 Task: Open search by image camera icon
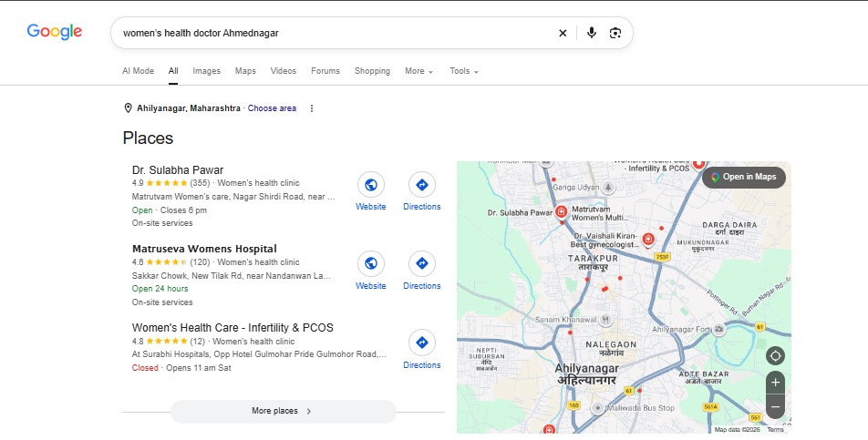point(615,33)
